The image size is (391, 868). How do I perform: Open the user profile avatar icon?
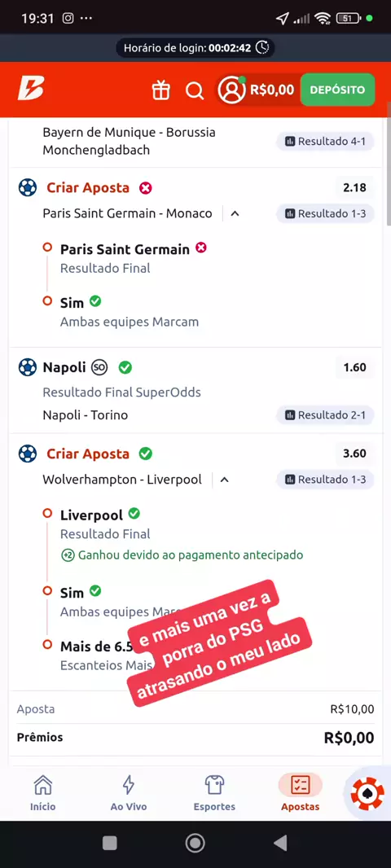[231, 90]
